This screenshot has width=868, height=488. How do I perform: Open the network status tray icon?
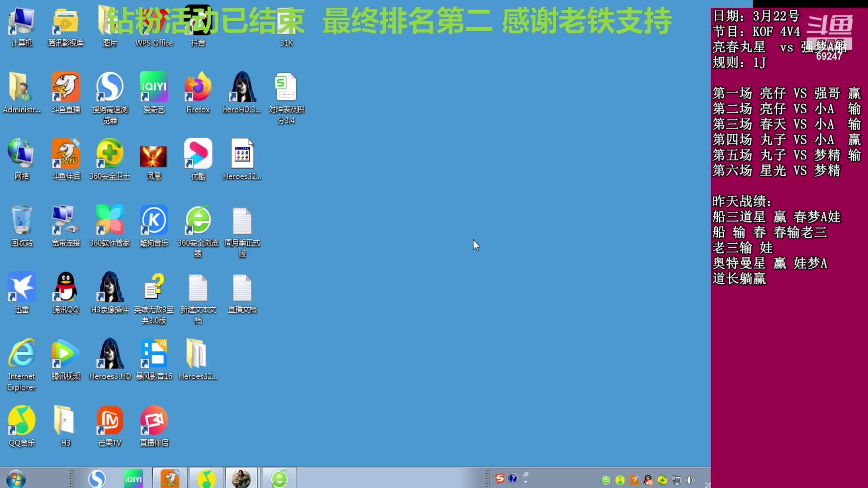tap(676, 480)
